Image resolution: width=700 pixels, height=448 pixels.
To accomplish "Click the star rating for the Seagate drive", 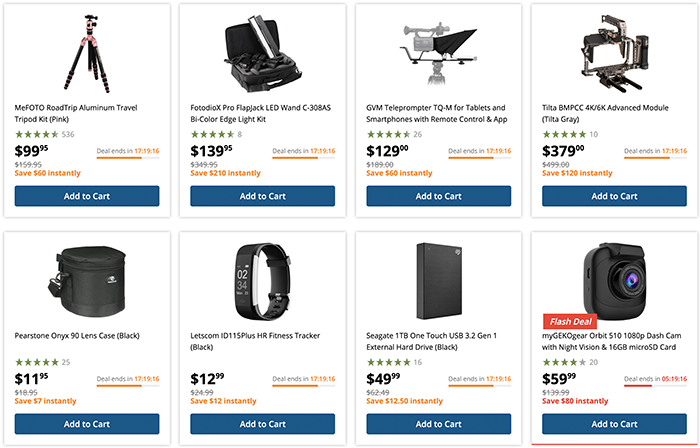I will [388, 362].
